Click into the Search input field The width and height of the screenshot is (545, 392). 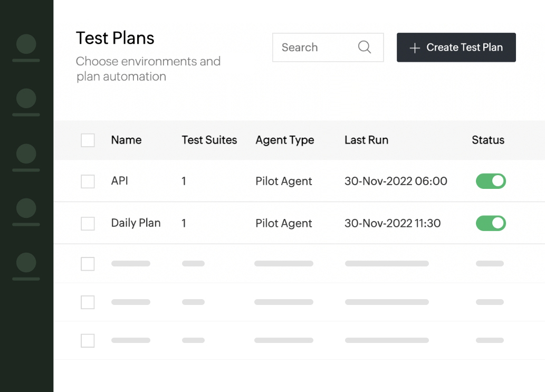(x=314, y=47)
